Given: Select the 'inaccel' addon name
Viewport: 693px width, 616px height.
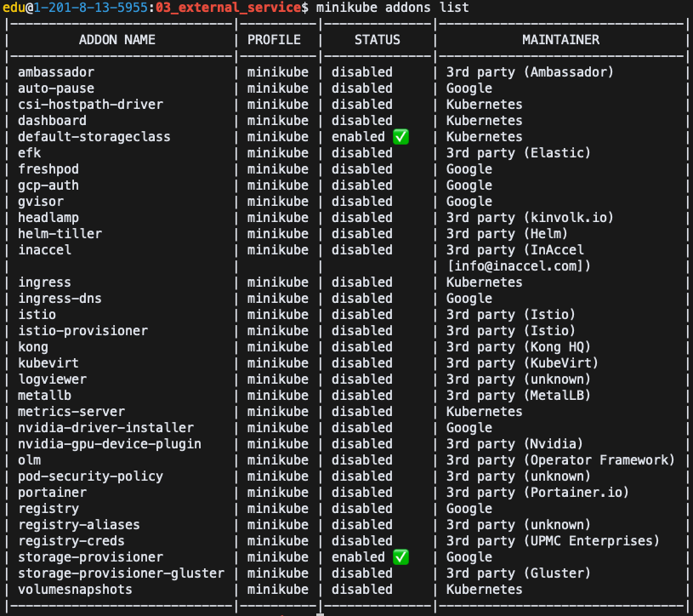Looking at the screenshot, I should pyautogui.click(x=44, y=250).
